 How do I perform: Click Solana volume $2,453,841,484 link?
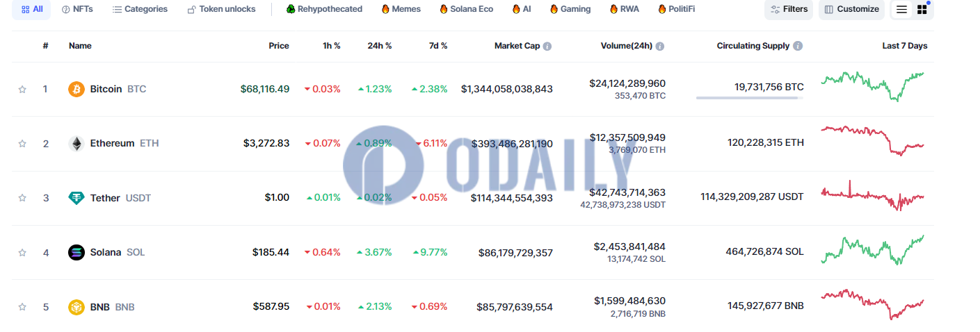tap(629, 247)
